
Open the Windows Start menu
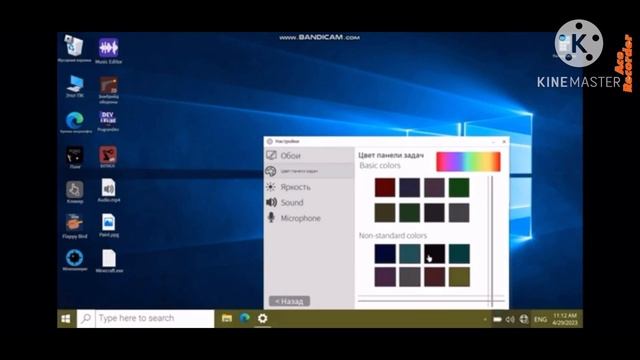[66, 318]
